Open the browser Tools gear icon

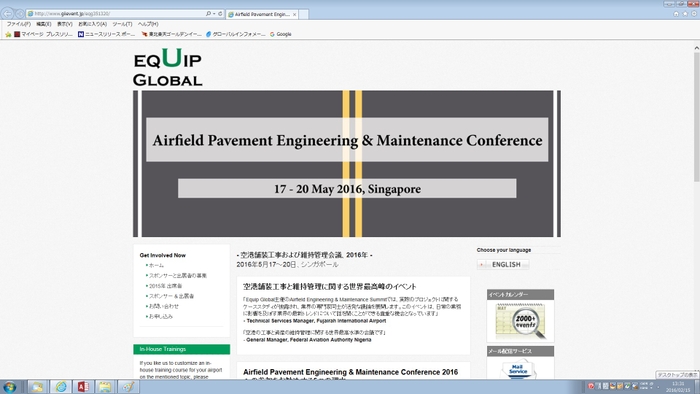(694, 14)
